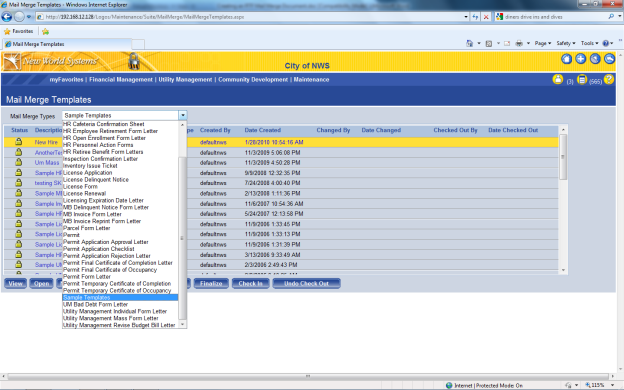Image resolution: width=624 pixels, height=390 pixels.
Task: Click the browser back arrow button
Action: coord(7,17)
